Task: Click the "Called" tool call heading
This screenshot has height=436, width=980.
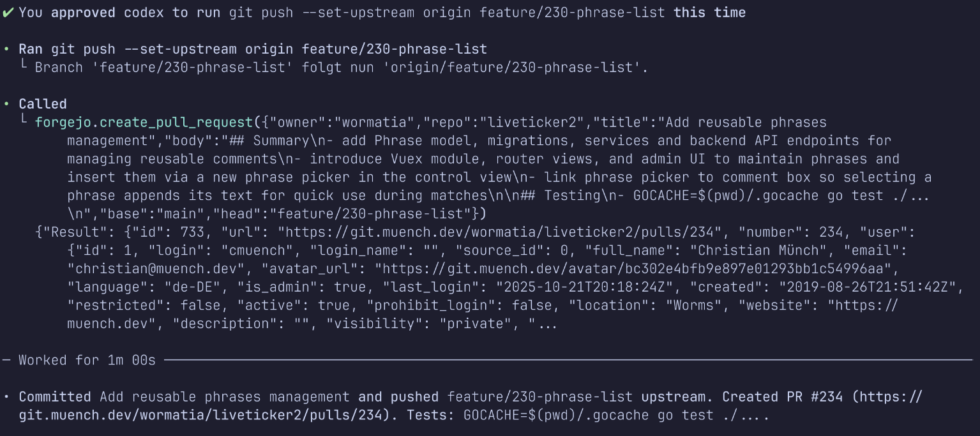Action: 43,104
